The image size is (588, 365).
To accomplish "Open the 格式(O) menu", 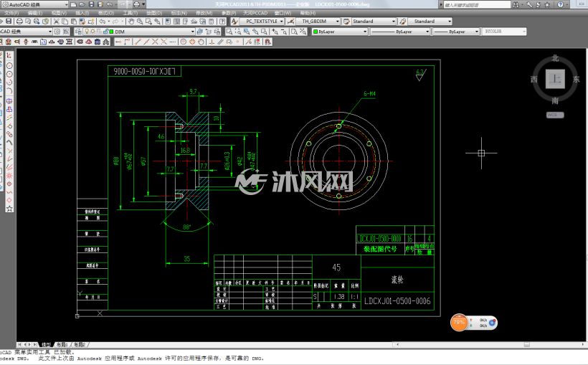I will coord(105,13).
